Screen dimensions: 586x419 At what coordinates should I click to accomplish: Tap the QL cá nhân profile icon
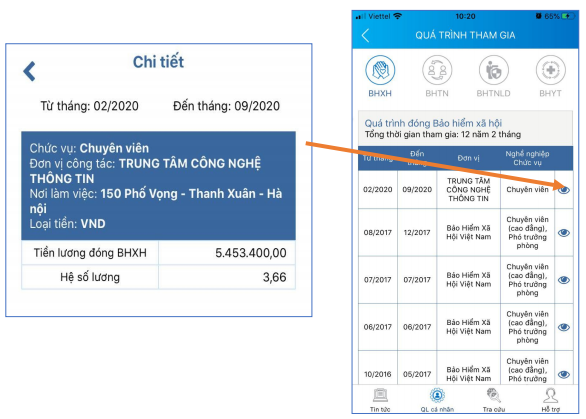point(437,395)
